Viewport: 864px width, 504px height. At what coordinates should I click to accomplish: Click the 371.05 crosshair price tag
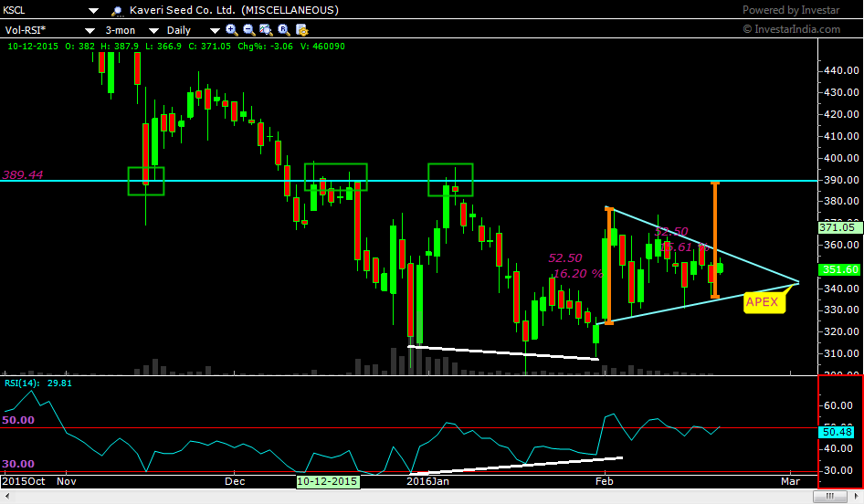tap(839, 227)
